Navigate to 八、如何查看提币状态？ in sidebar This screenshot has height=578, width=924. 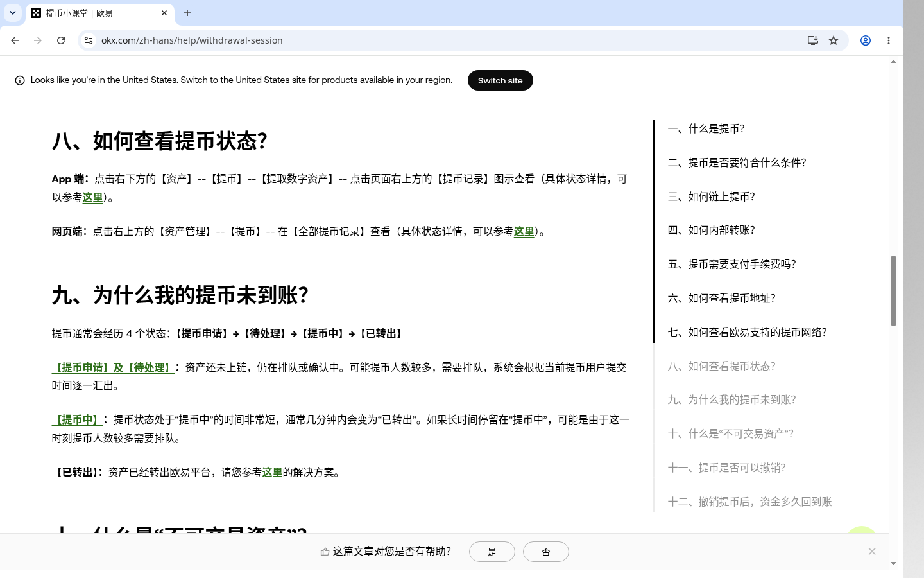click(x=721, y=366)
